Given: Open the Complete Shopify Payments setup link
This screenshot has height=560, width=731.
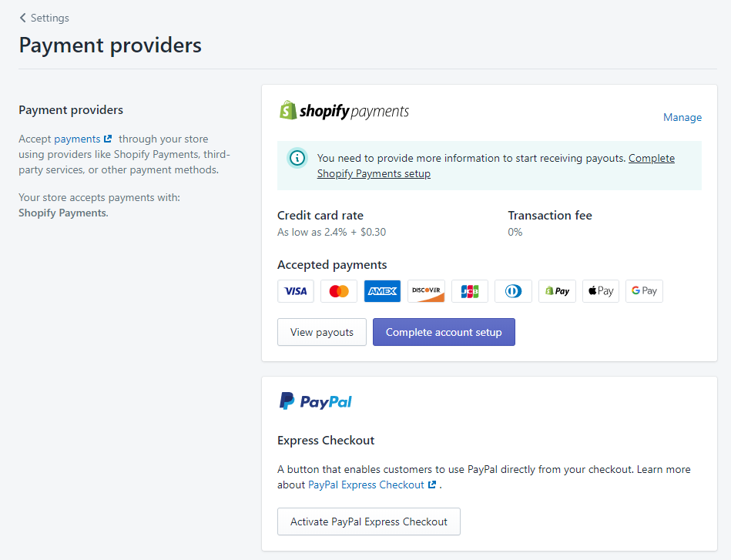Looking at the screenshot, I should pos(374,173).
